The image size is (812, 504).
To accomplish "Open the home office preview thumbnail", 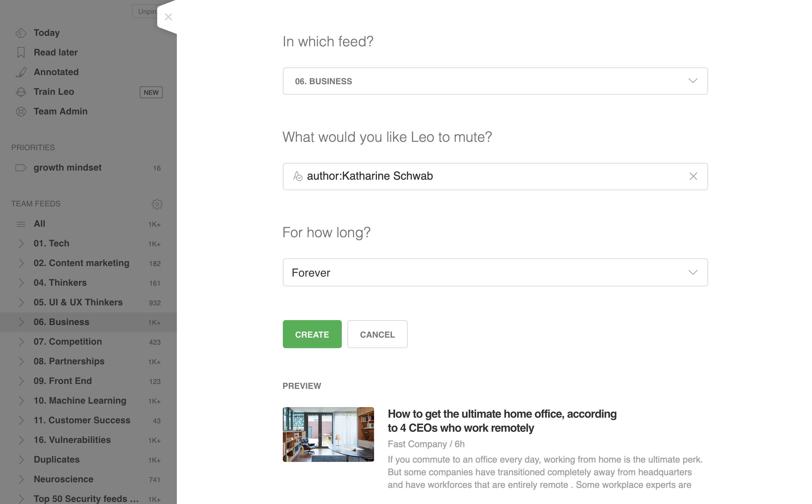I will (x=328, y=435).
